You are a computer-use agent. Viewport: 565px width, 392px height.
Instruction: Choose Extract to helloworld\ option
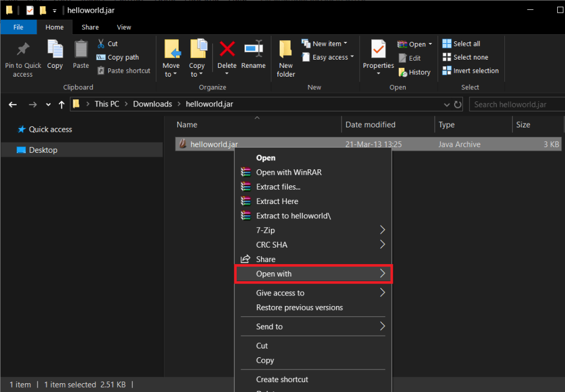313,216
